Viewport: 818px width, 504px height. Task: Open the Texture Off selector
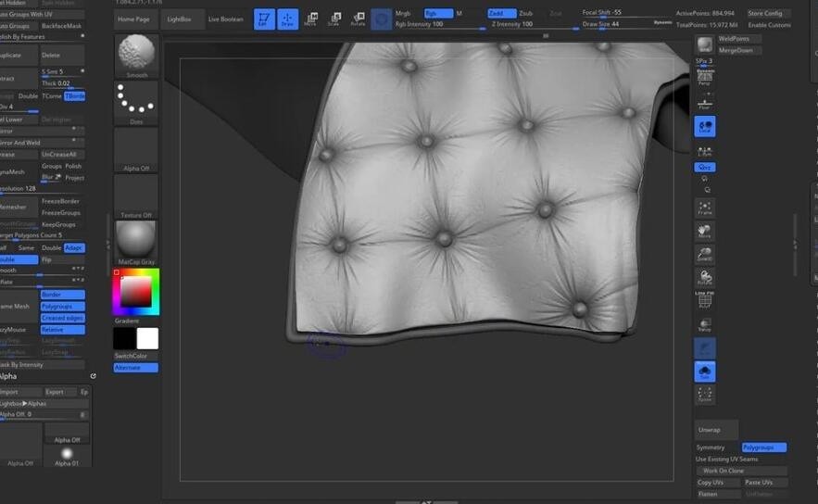click(136, 196)
